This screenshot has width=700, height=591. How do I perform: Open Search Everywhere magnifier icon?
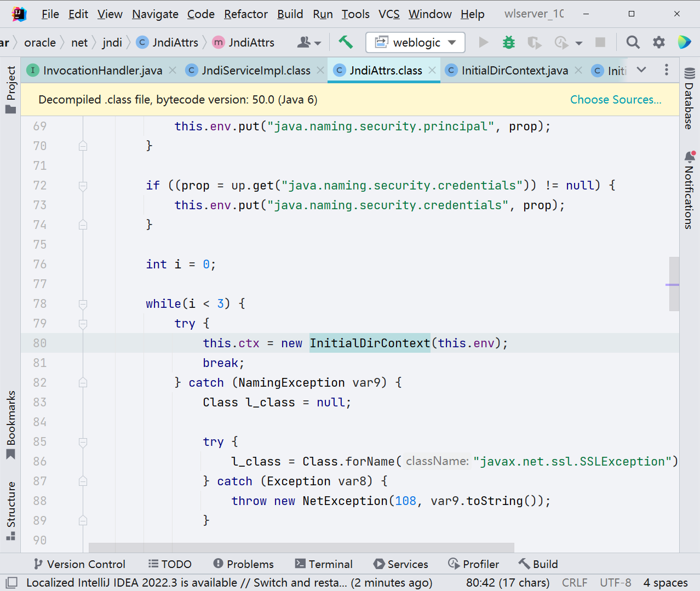pyautogui.click(x=633, y=42)
